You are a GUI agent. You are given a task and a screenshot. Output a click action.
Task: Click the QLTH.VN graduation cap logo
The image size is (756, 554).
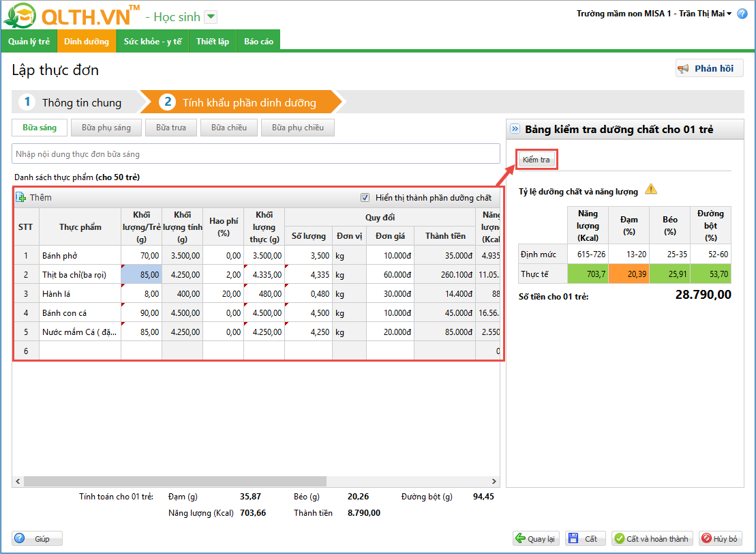(x=18, y=16)
